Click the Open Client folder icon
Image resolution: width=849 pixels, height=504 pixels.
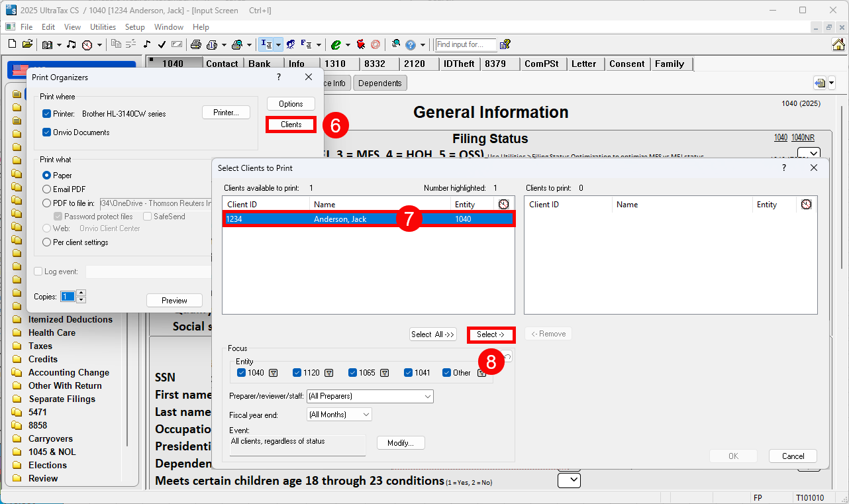click(27, 44)
